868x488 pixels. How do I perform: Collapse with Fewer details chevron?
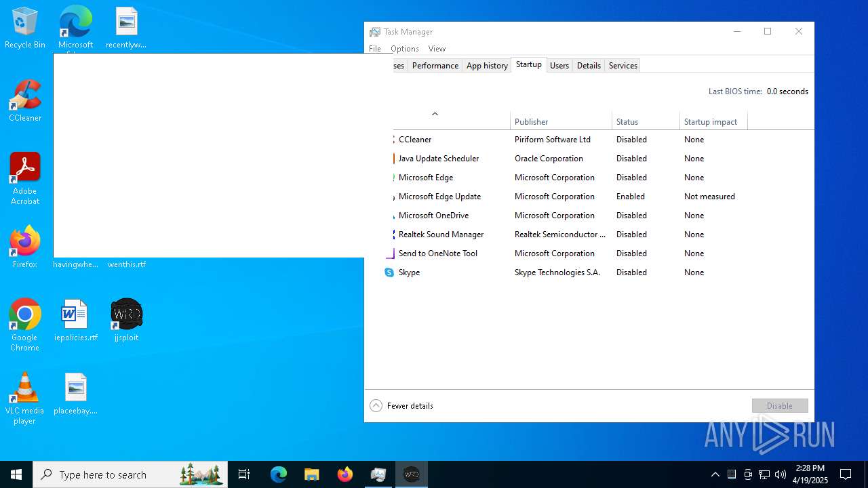pyautogui.click(x=376, y=405)
